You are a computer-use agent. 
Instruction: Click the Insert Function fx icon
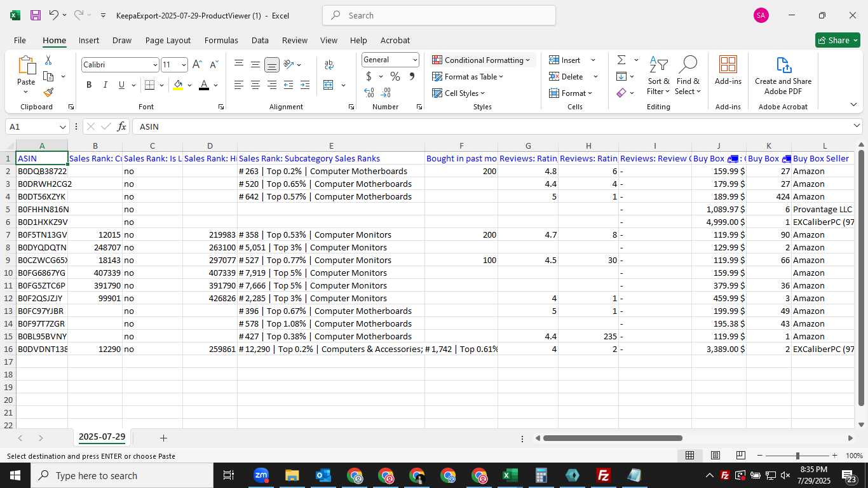(x=121, y=126)
